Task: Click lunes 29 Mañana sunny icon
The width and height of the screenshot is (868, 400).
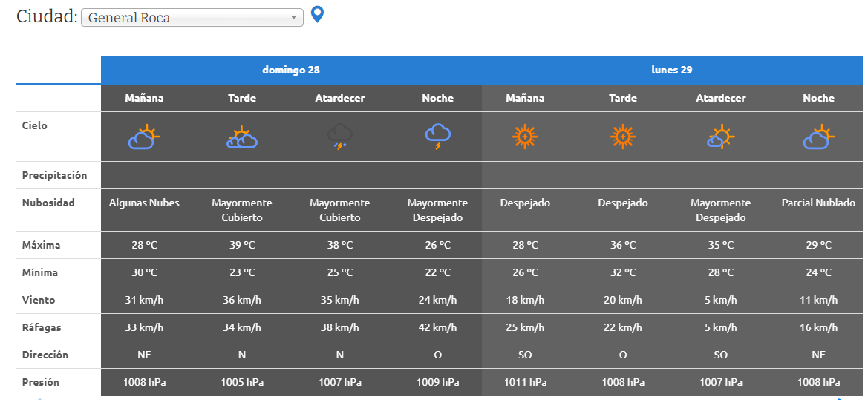Action: point(525,137)
